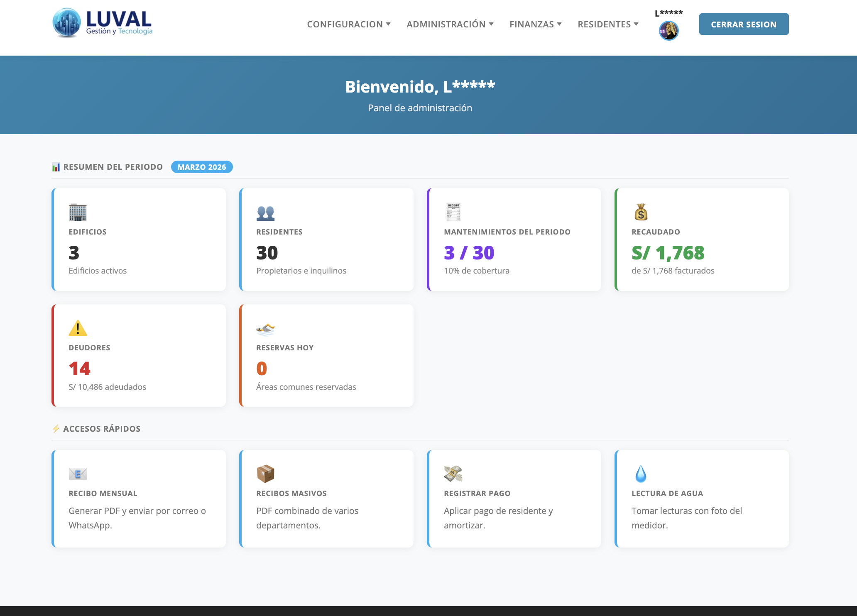The image size is (857, 616).
Task: Expand the Configuracion dropdown menu
Action: click(349, 24)
